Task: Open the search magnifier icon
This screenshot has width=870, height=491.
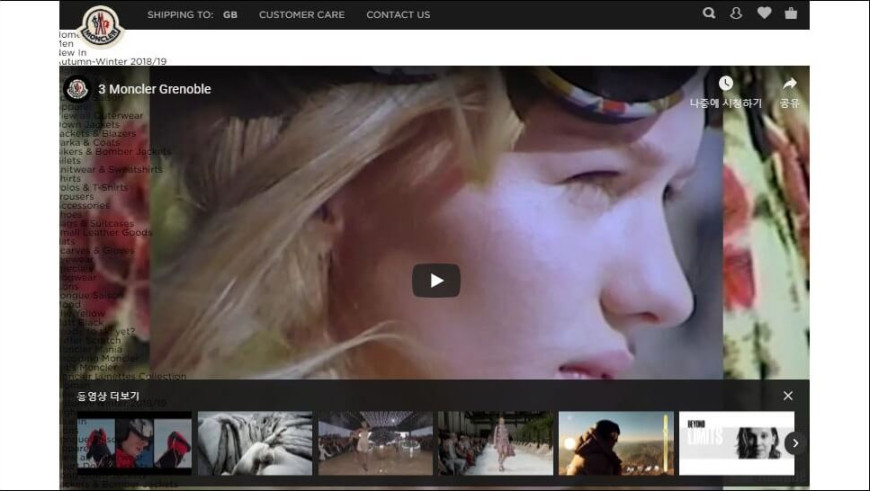Action: click(709, 13)
